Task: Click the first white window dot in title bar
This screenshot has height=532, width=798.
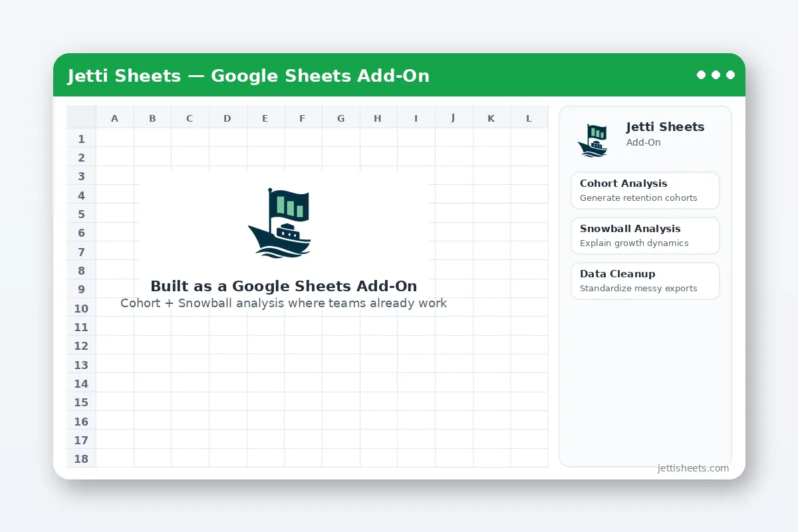Action: pos(701,74)
